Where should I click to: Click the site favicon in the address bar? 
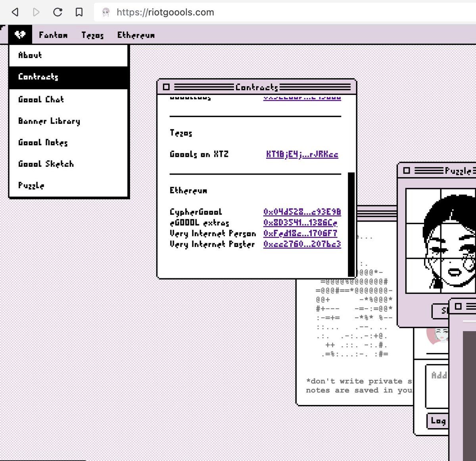coord(106,12)
